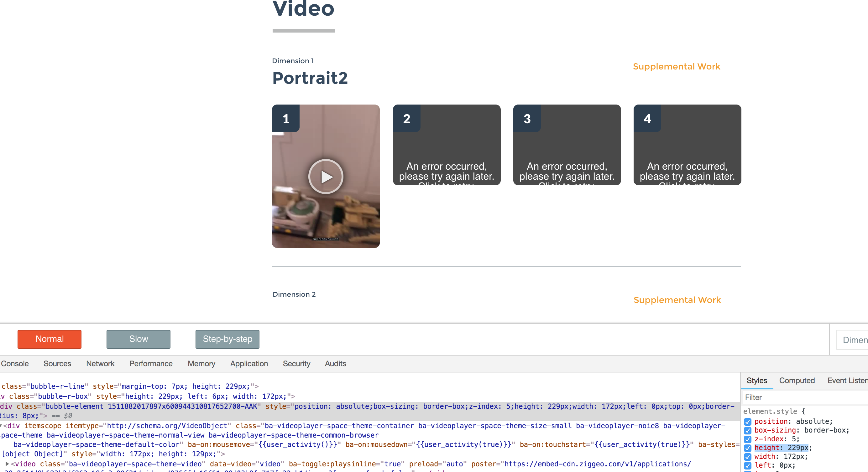Collapse the div itemscope VideoObject node
The width and height of the screenshot is (868, 472).
coord(1,426)
